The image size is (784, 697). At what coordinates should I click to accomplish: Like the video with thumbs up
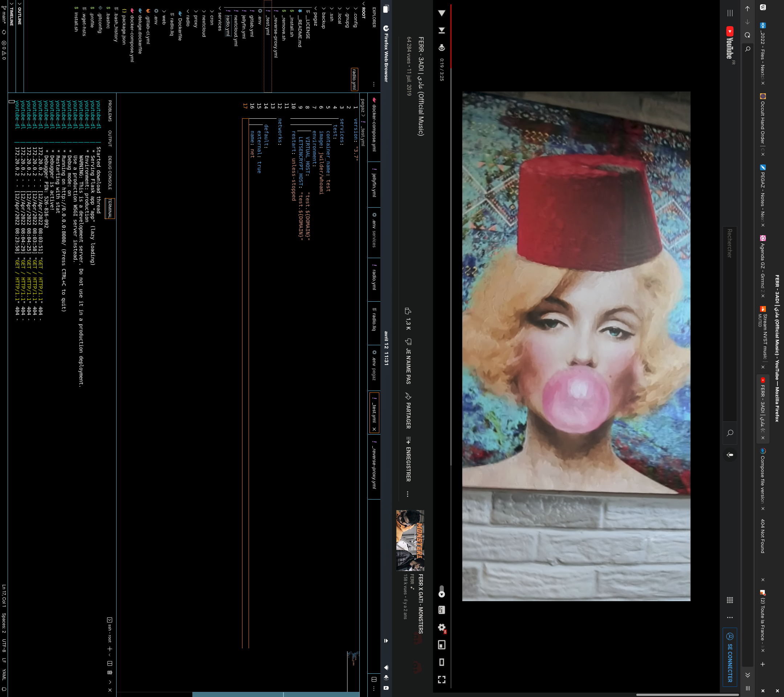pyautogui.click(x=408, y=311)
